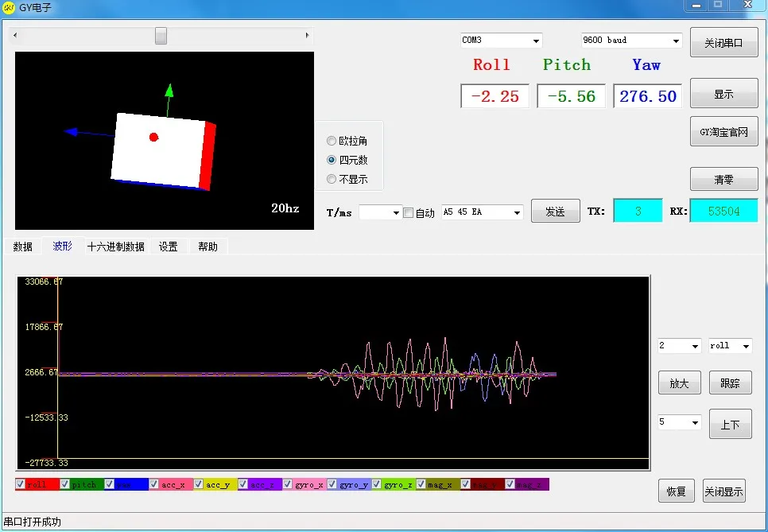Open the 十六进制数据 tab
Viewport: 768px width, 532px height.
point(116,247)
